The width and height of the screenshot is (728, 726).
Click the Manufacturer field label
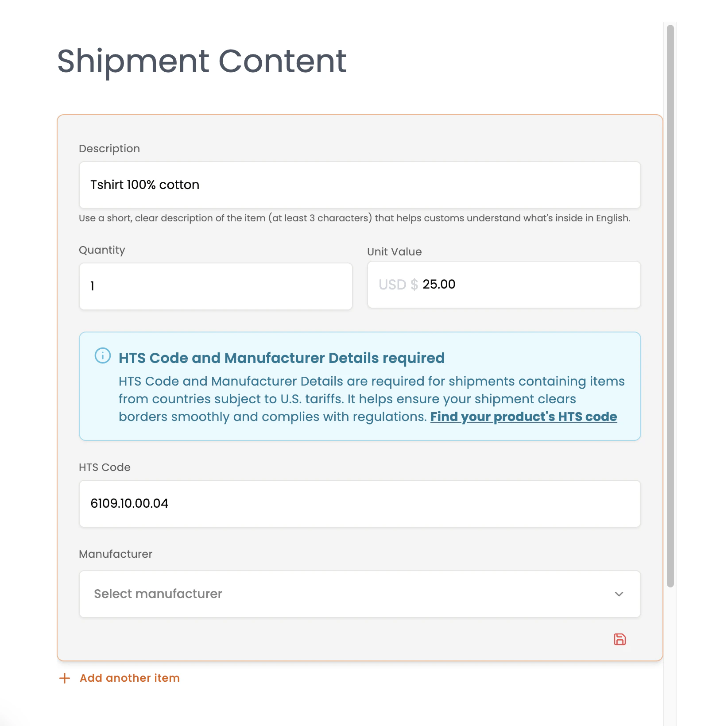point(116,554)
